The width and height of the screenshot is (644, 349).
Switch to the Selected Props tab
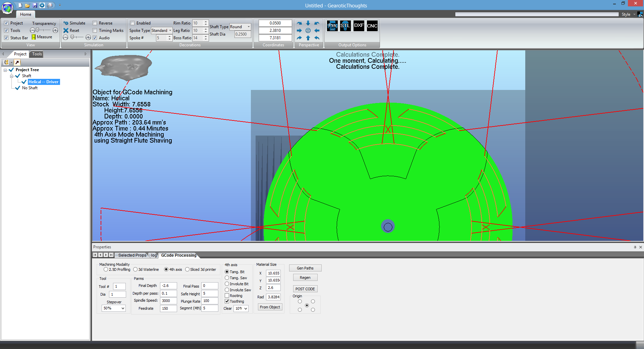click(132, 255)
